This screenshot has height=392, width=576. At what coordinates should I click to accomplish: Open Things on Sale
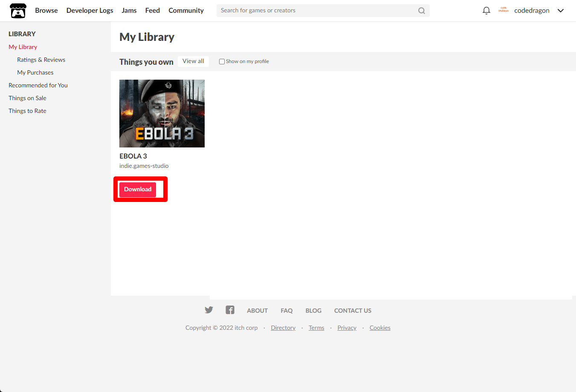pos(28,98)
